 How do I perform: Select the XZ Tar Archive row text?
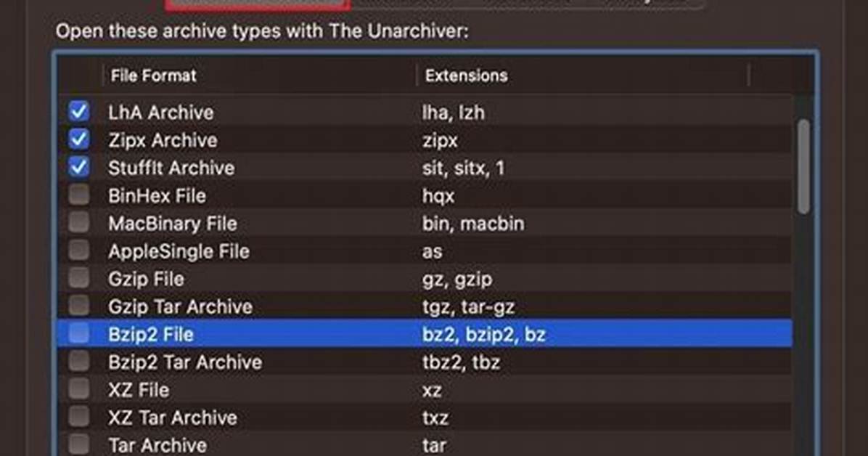click(173, 418)
